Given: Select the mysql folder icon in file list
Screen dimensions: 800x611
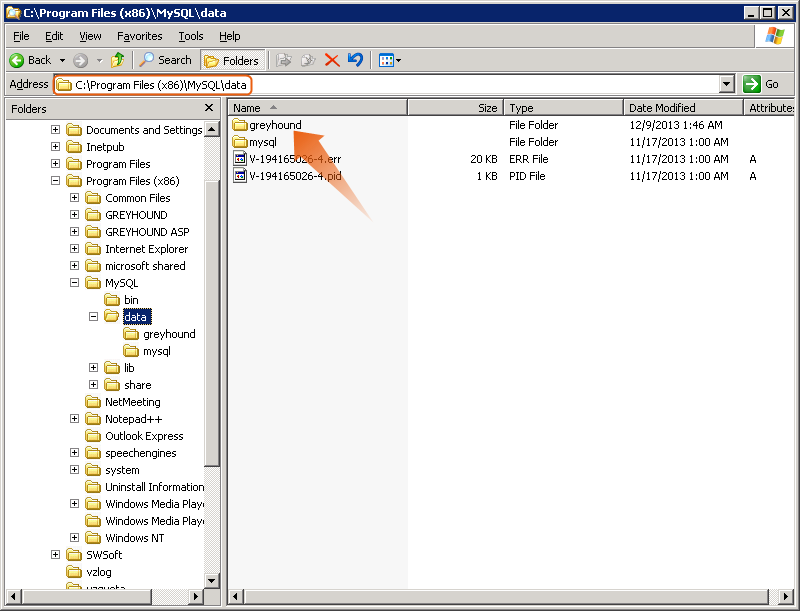Looking at the screenshot, I should [x=239, y=142].
